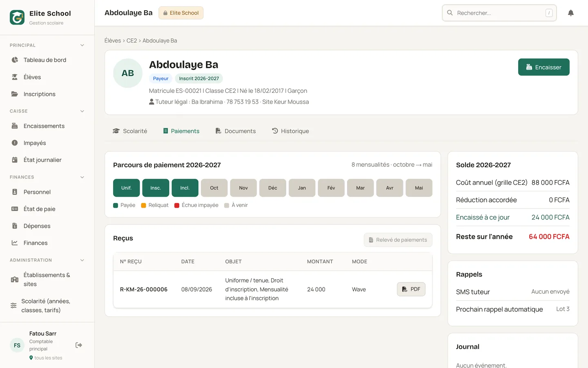This screenshot has height=368, width=588.
Task: Open the Documents tab
Action: [x=236, y=131]
